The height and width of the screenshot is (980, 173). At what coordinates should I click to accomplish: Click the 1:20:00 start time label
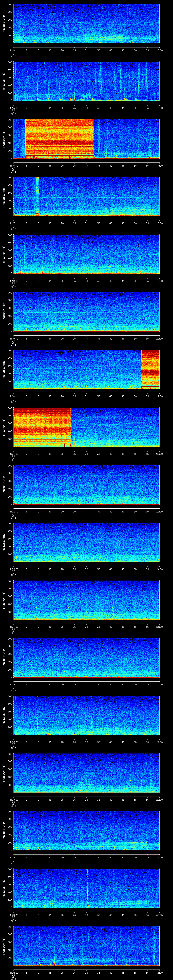tap(14, 396)
